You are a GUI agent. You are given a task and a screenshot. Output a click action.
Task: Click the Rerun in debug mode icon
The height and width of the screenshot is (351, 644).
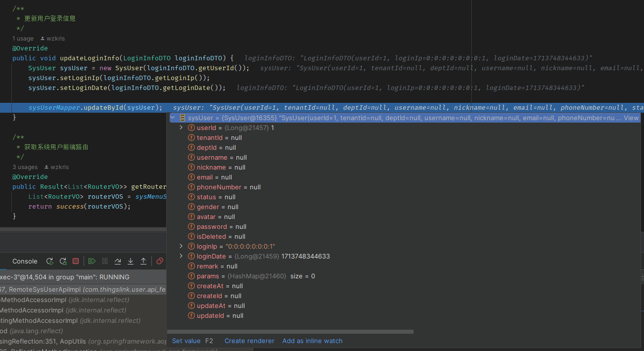point(63,261)
